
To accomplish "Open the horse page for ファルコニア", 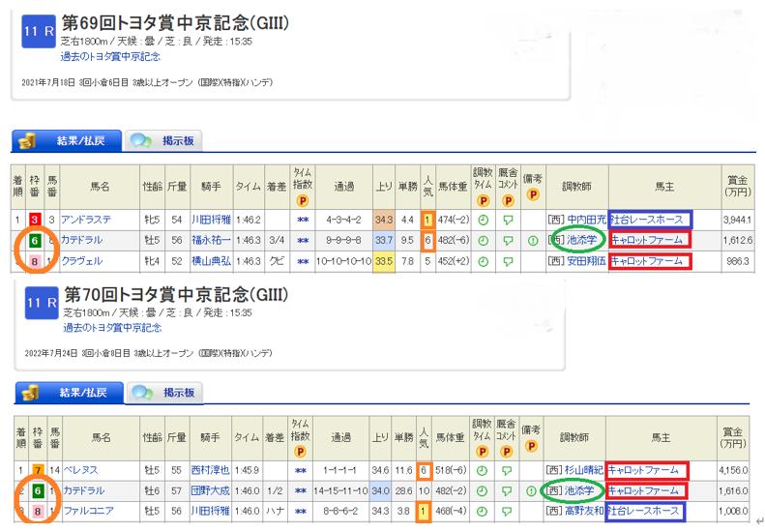I will tap(88, 511).
